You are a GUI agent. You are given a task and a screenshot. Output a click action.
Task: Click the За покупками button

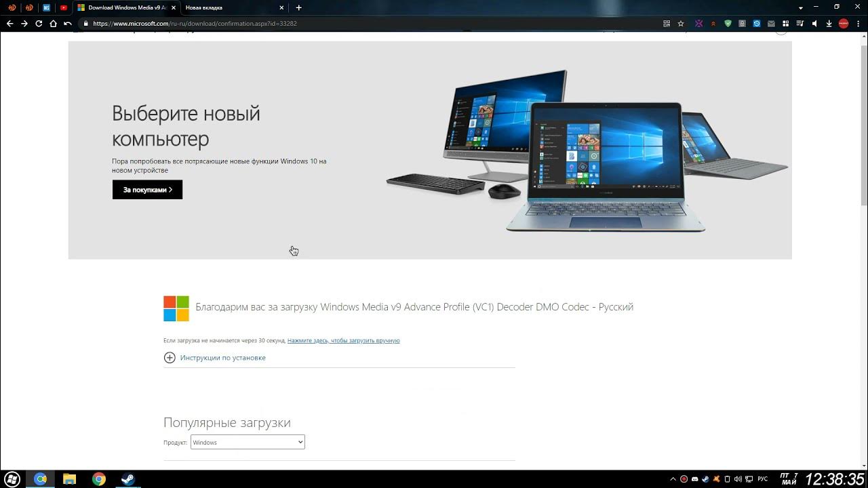[x=147, y=190]
